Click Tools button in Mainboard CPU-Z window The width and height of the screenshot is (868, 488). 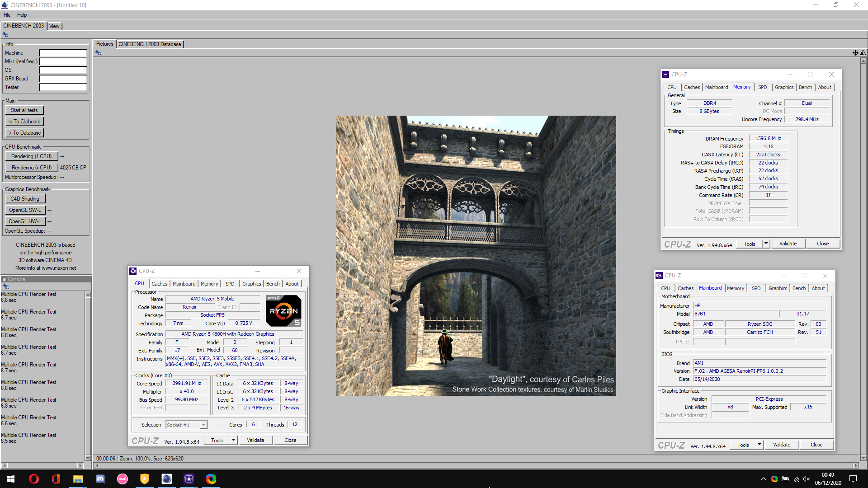tap(743, 445)
